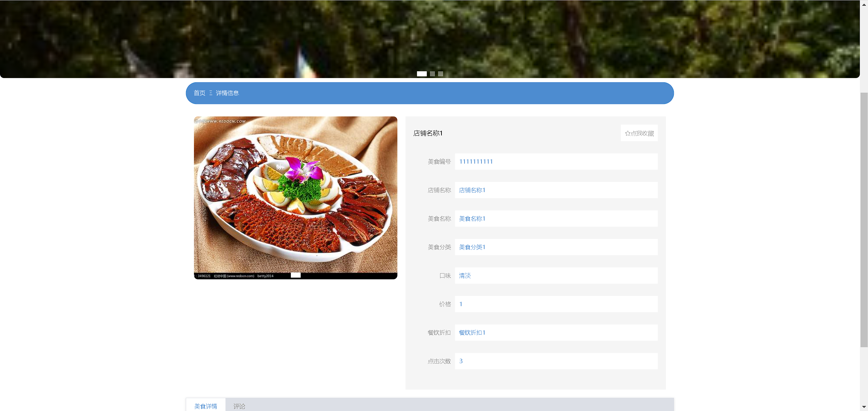The height and width of the screenshot is (411, 868).
Task: Select the first banner carousel indicator
Action: coord(421,74)
